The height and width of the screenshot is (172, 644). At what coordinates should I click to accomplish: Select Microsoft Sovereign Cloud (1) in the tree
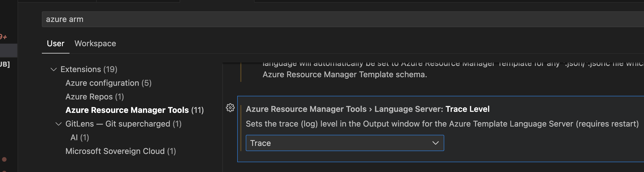click(x=121, y=151)
